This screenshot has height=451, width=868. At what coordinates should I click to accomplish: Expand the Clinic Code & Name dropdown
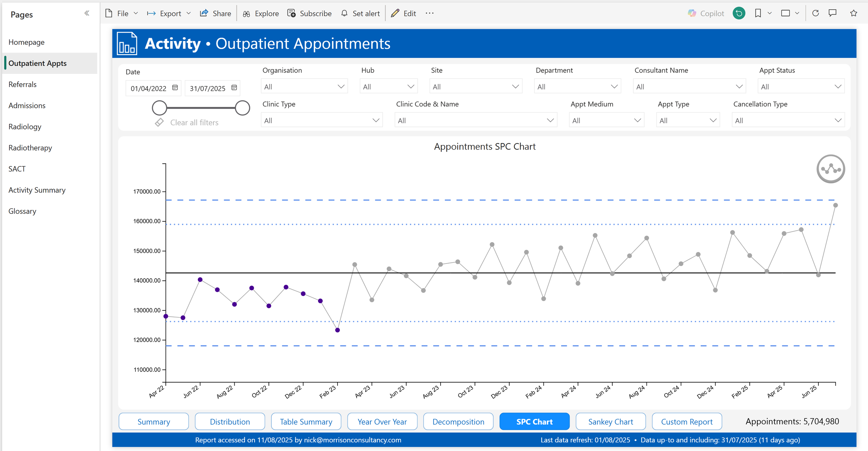(475, 120)
